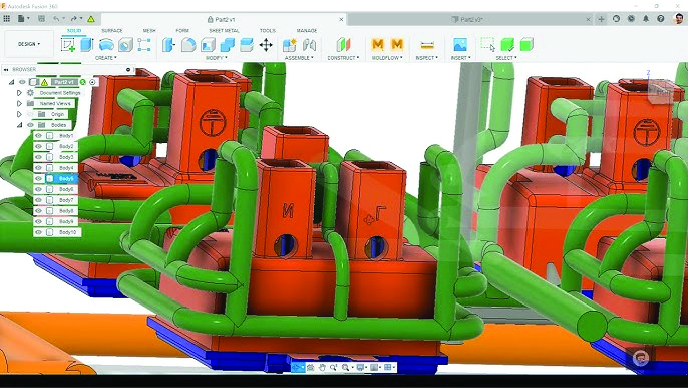Select the Hole tool
Image resolution: width=689 pixels, height=388 pixels.
click(x=125, y=45)
